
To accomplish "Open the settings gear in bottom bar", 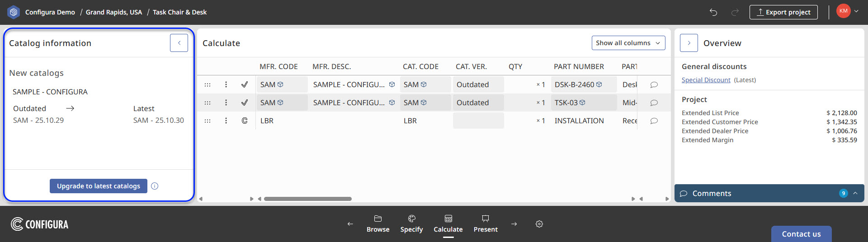I will point(539,224).
